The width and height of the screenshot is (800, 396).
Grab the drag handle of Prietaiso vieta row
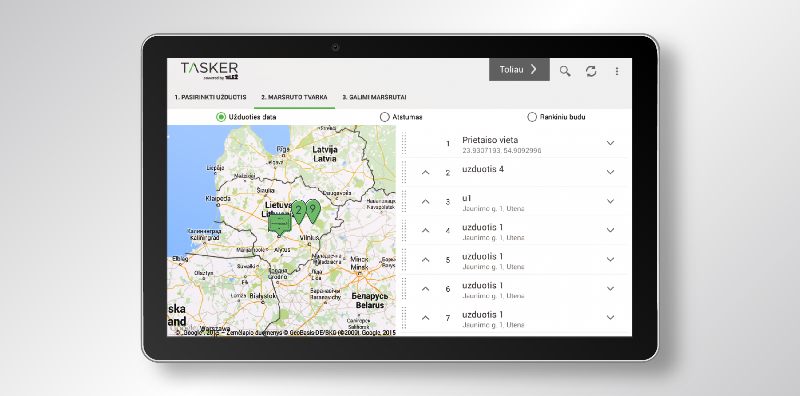404,143
